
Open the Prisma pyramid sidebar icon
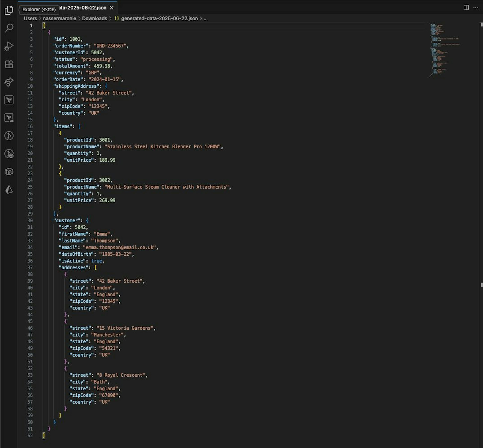tap(9, 190)
